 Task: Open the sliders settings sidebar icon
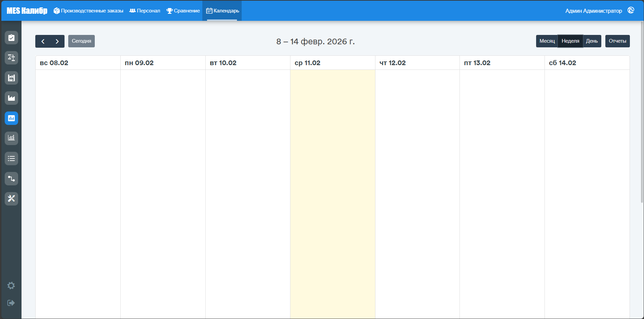(11, 58)
